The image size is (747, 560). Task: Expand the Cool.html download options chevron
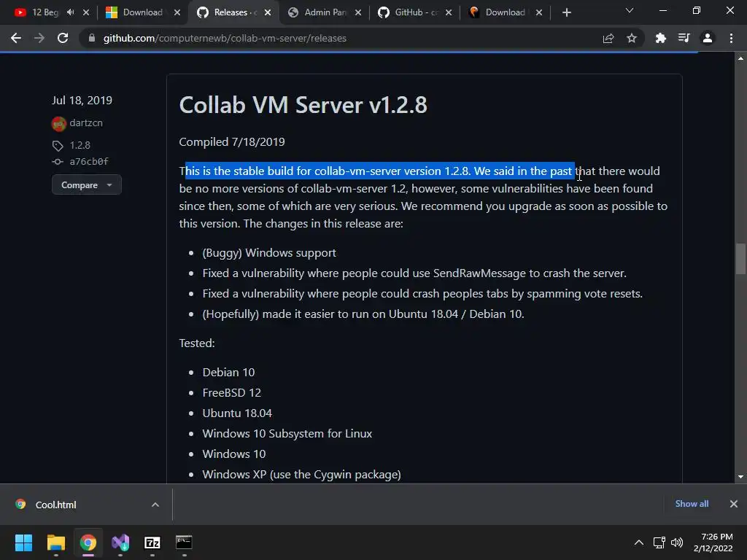point(155,505)
